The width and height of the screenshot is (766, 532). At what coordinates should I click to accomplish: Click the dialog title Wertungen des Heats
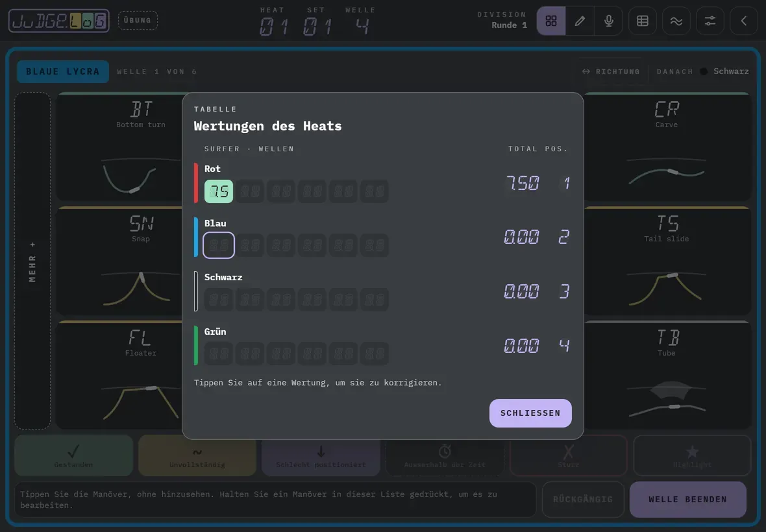coord(267,126)
